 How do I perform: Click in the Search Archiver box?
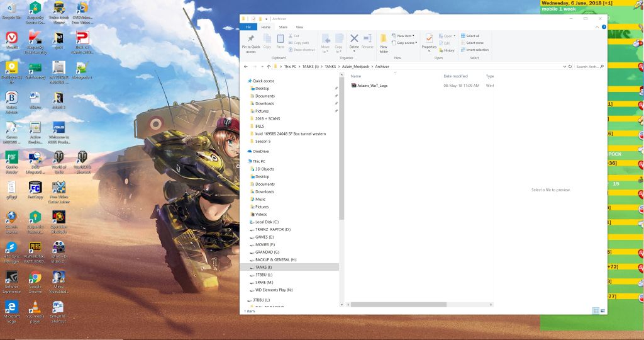pos(590,67)
